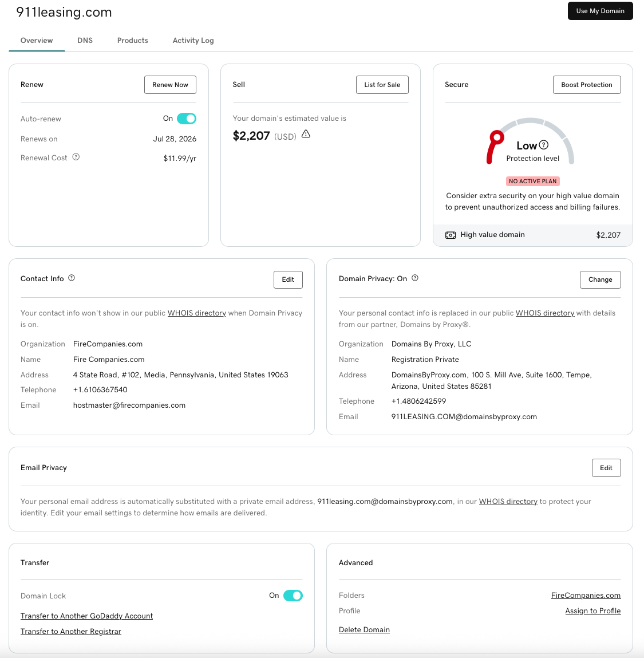Click the warning triangle beside estimated value
The width and height of the screenshot is (644, 658).
[x=306, y=134]
